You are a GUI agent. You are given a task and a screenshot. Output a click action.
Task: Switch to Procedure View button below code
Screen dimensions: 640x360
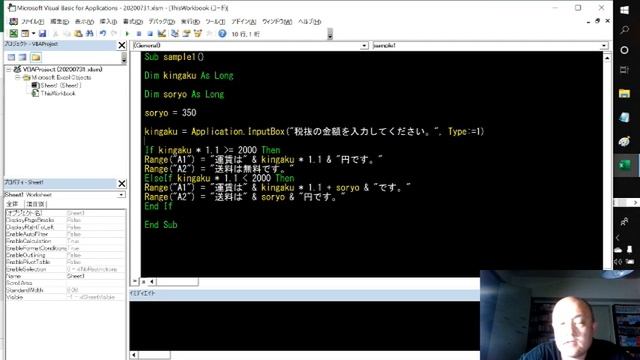coord(135,281)
